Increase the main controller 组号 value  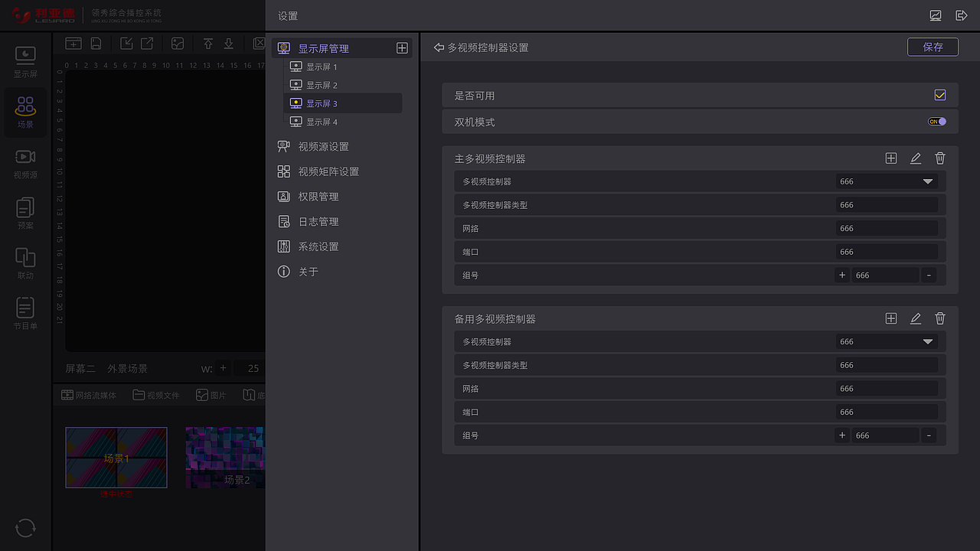[842, 275]
